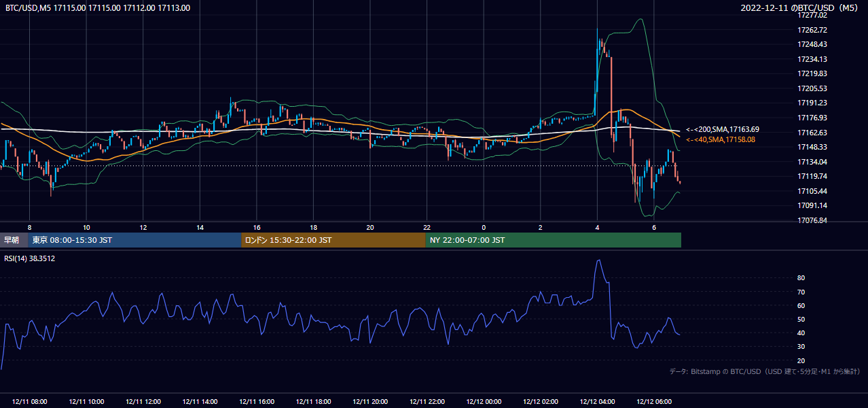
Task: Click the data source note Bitstamp BTC/USD
Action: pos(765,371)
